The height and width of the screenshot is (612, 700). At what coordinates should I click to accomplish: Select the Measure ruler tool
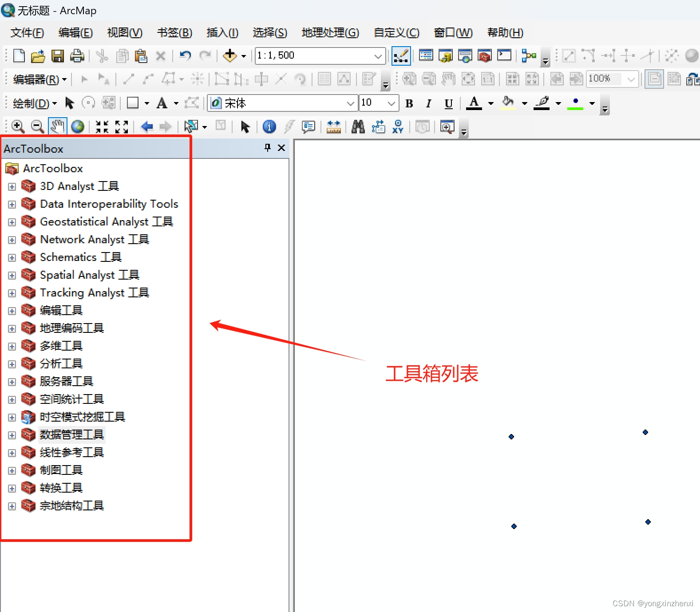(333, 127)
